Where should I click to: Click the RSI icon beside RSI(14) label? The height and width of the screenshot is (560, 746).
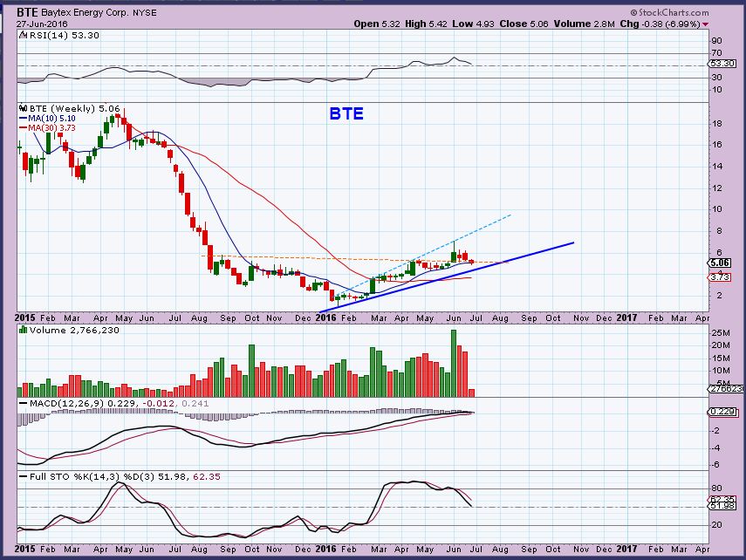24,35
